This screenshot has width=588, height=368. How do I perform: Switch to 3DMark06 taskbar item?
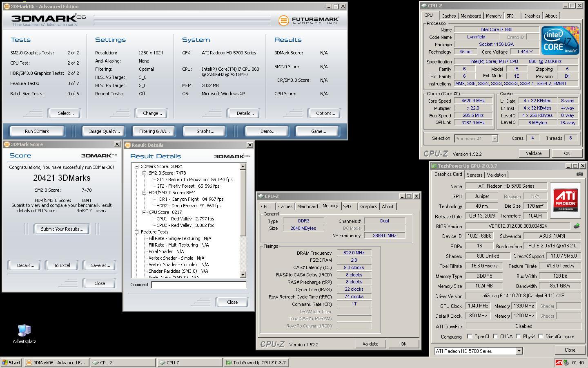56,362
